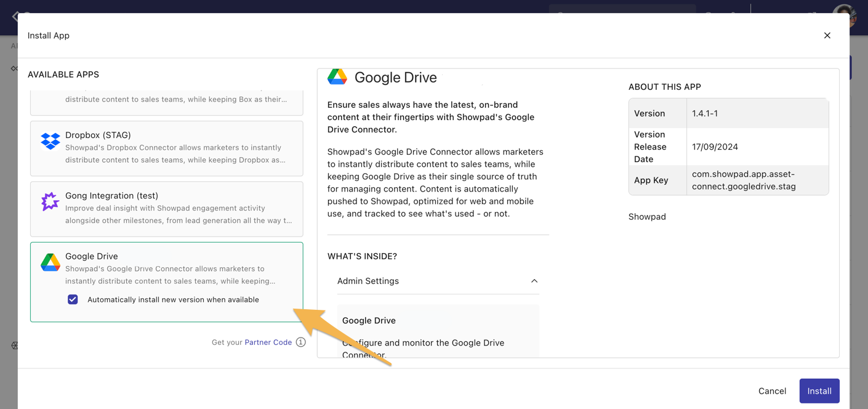Click the WHAT'S INSIDE? heading
This screenshot has height=409, width=868.
tap(362, 256)
